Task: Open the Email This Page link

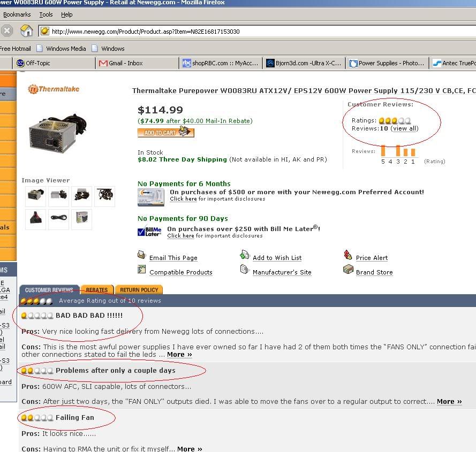Action: point(173,258)
